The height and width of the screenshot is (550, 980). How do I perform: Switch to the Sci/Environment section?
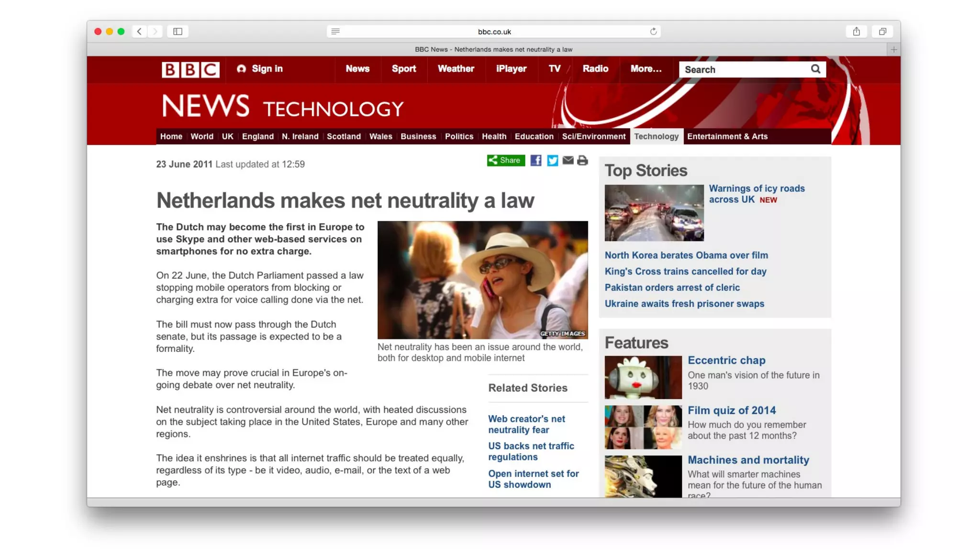pos(593,137)
